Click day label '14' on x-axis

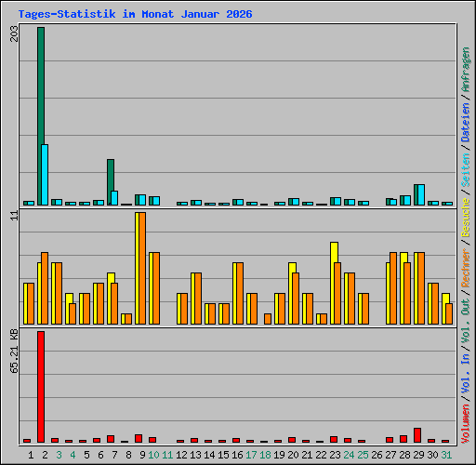(209, 455)
